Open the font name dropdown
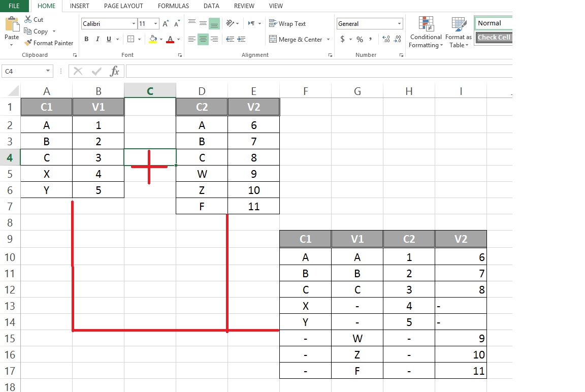 coord(134,23)
